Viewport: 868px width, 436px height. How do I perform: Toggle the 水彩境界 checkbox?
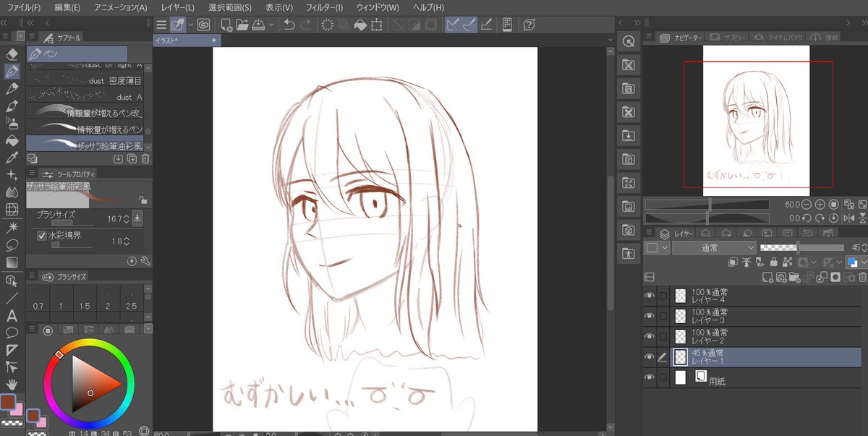click(x=42, y=236)
